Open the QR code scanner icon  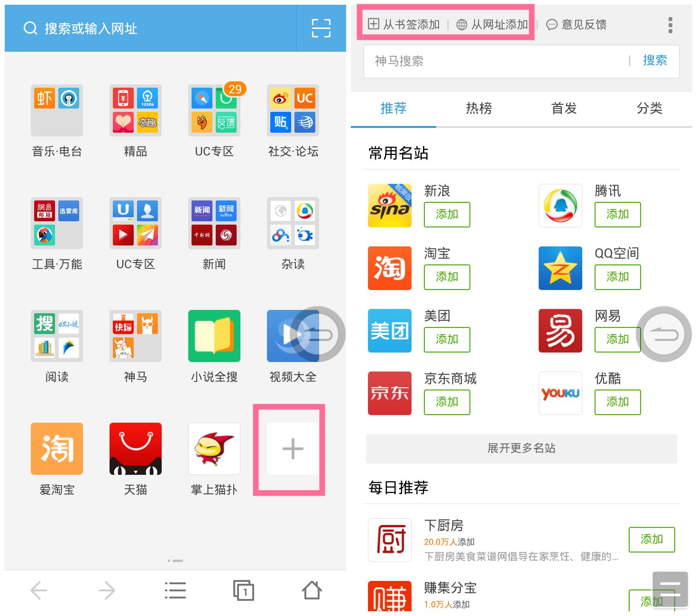tap(321, 28)
